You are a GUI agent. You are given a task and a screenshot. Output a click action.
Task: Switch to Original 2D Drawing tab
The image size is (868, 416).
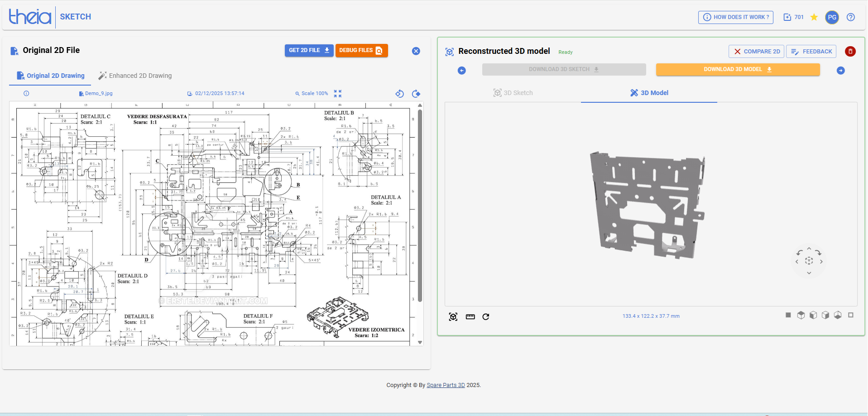tap(50, 76)
